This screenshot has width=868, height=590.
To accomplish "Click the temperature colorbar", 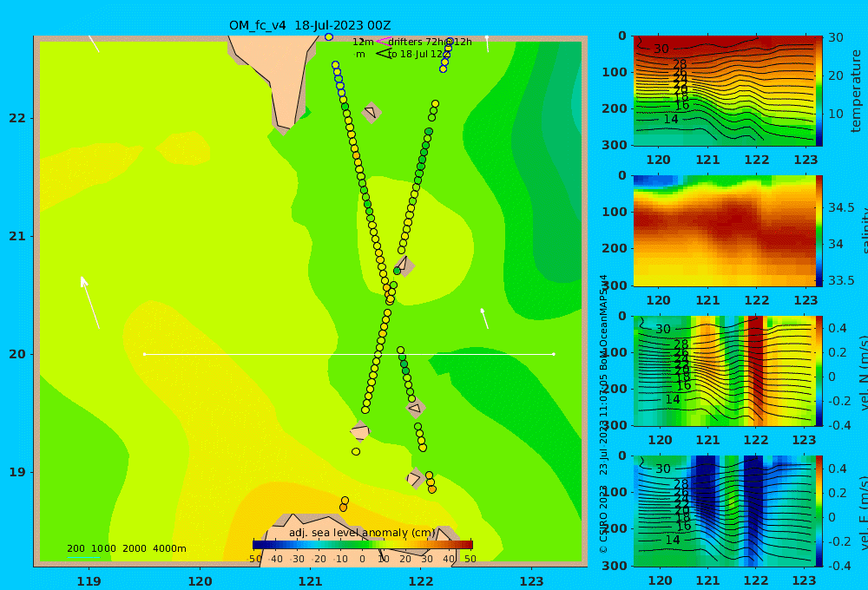I will click(x=819, y=91).
